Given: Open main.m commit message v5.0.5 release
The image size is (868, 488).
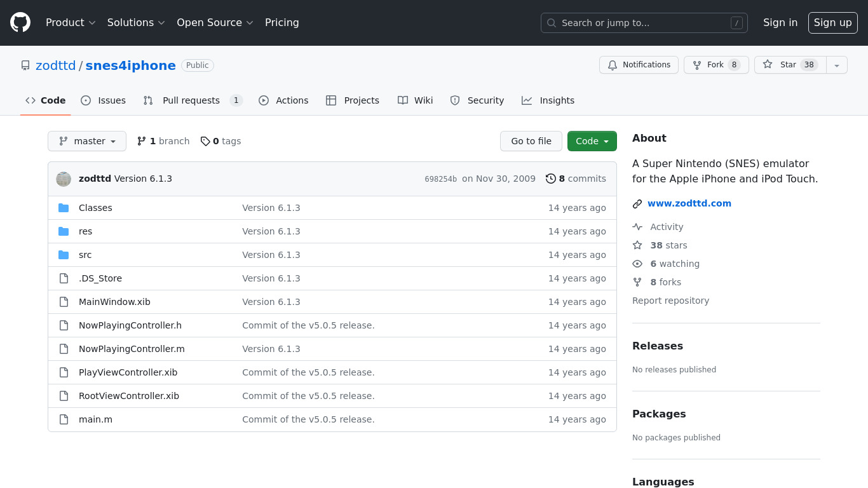Looking at the screenshot, I should 308,419.
